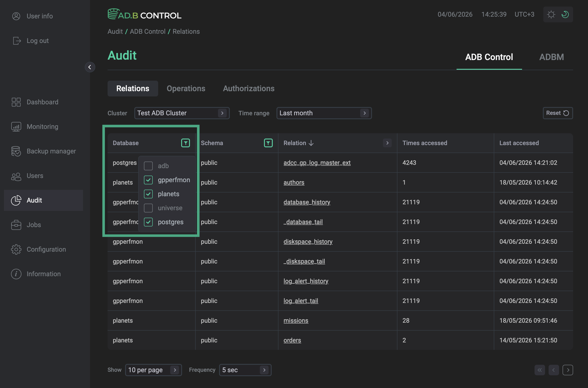
Task: Click the Database column filter icon
Action: [x=186, y=143]
